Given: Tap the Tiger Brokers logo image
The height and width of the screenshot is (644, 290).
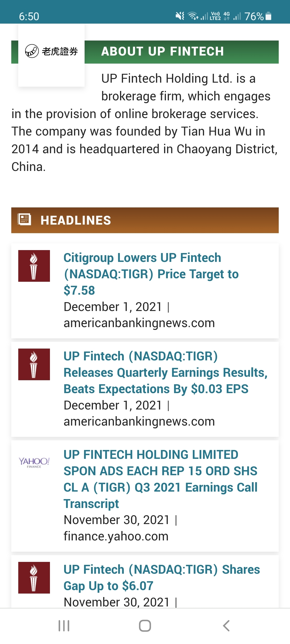Looking at the screenshot, I should pos(51,51).
